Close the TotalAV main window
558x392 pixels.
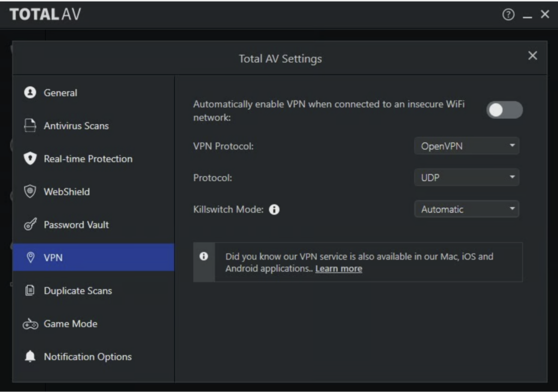(545, 14)
